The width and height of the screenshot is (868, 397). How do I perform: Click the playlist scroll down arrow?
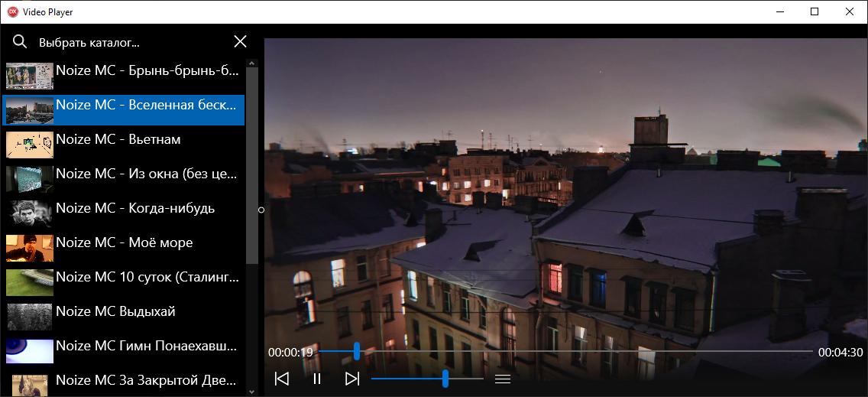point(252,392)
